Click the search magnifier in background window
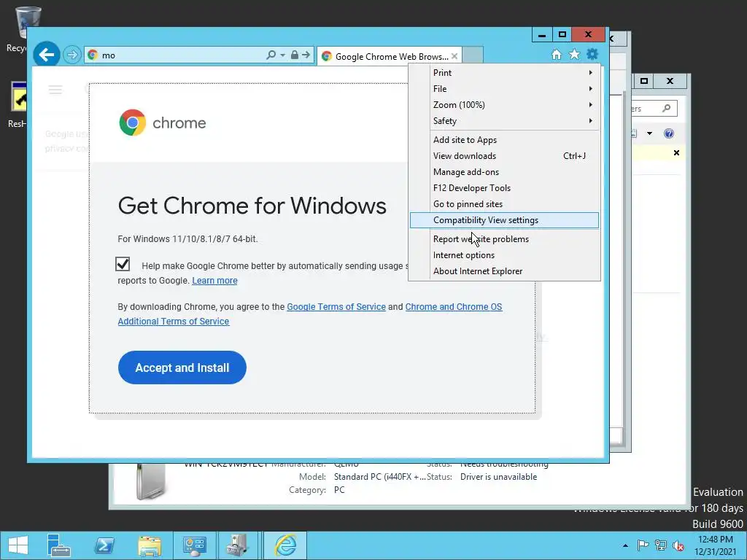This screenshot has width=747, height=560. pyautogui.click(x=667, y=109)
